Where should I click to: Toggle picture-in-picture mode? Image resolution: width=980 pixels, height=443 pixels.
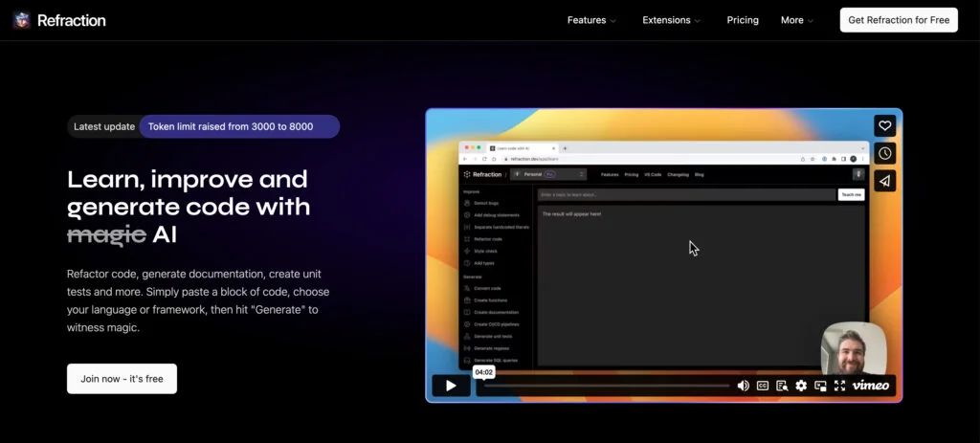point(820,386)
